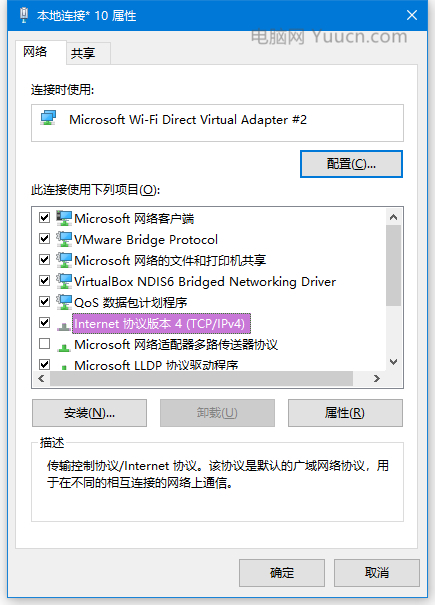Click the list's scroll up arrow

(393, 217)
